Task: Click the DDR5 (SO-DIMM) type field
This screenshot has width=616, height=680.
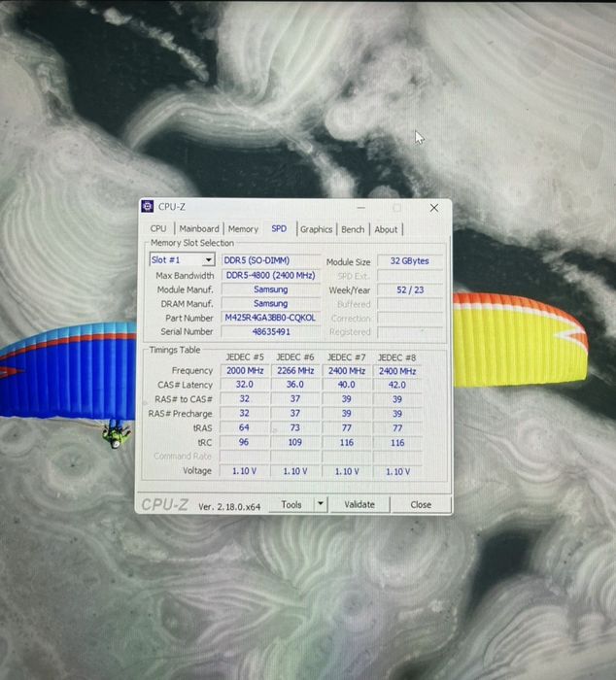Action: [271, 260]
